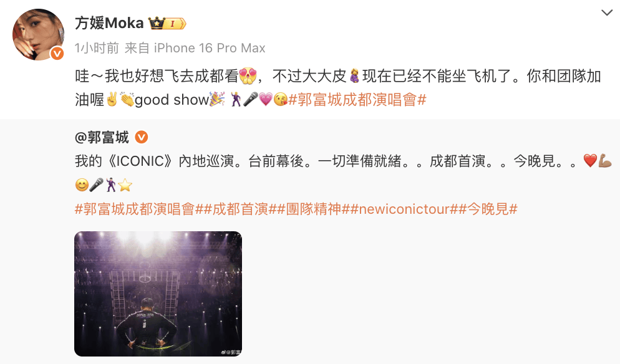Image resolution: width=620 pixels, height=364 pixels.
Task: Click the star emoji in reposted text
Action: coord(125,185)
